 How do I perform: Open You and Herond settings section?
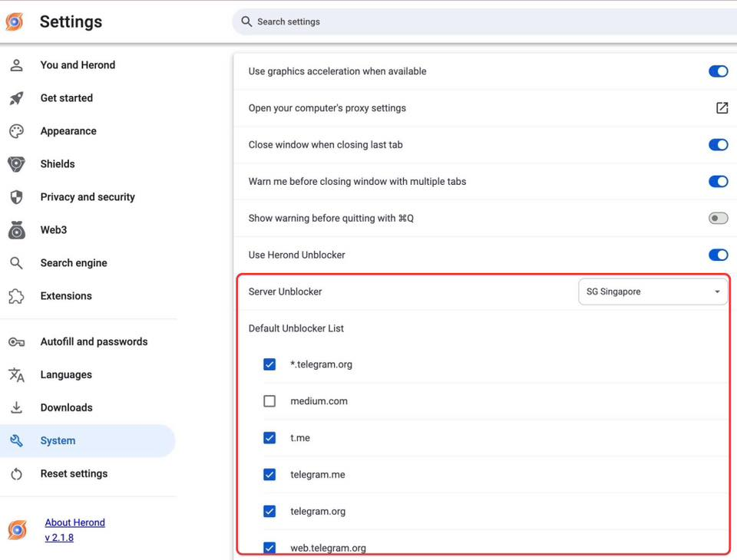[78, 65]
